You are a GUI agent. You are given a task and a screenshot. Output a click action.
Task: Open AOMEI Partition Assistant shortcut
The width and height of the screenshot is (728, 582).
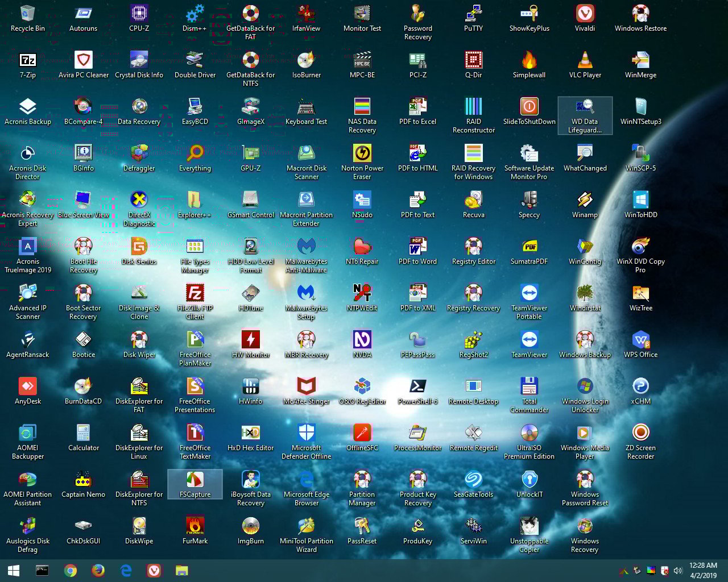(27, 488)
